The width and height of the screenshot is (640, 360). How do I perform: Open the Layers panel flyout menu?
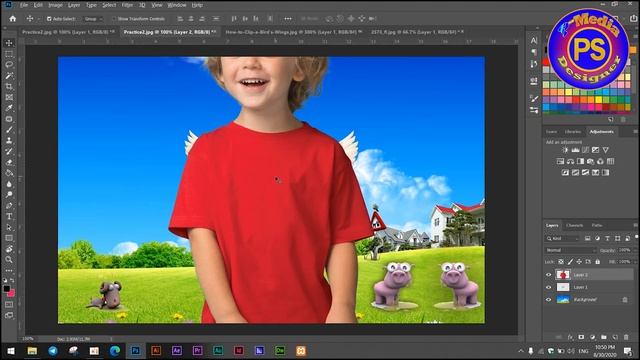point(635,225)
